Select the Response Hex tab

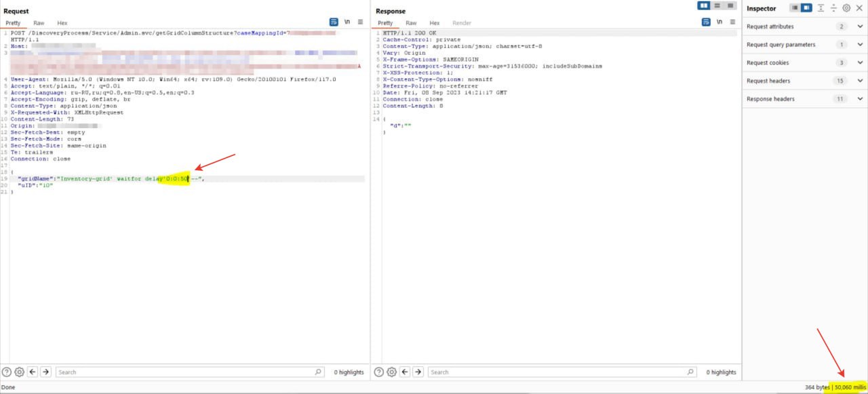coord(435,23)
